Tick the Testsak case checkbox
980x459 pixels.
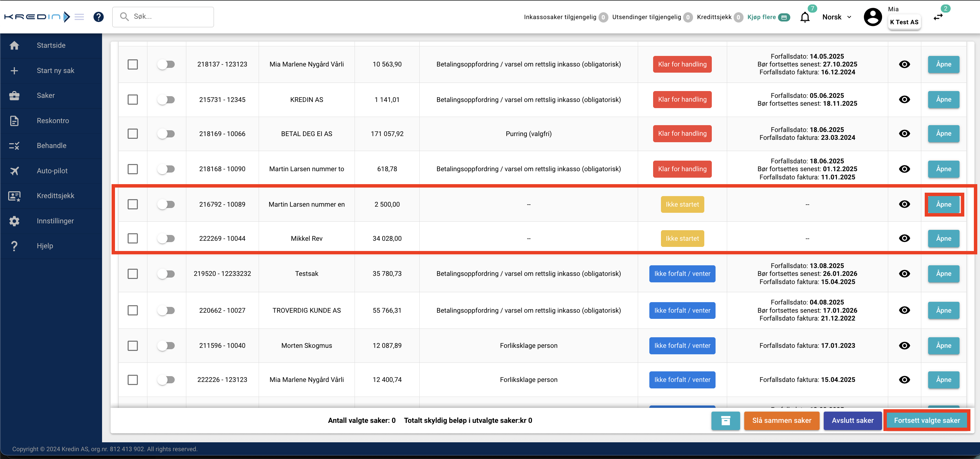tap(133, 274)
